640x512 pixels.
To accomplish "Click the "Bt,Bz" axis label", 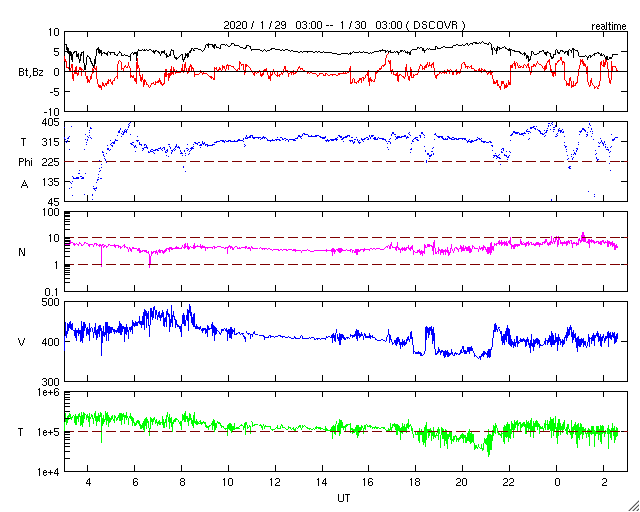I will 31,73.
